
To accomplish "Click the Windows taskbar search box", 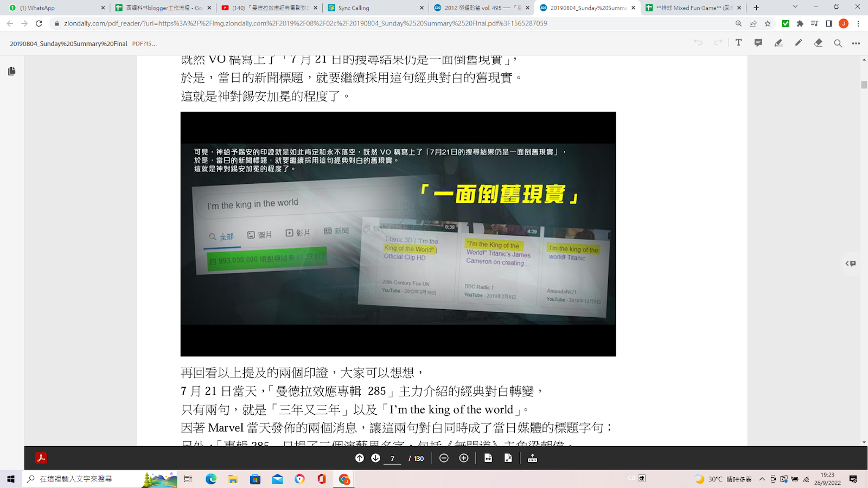I will [100, 479].
